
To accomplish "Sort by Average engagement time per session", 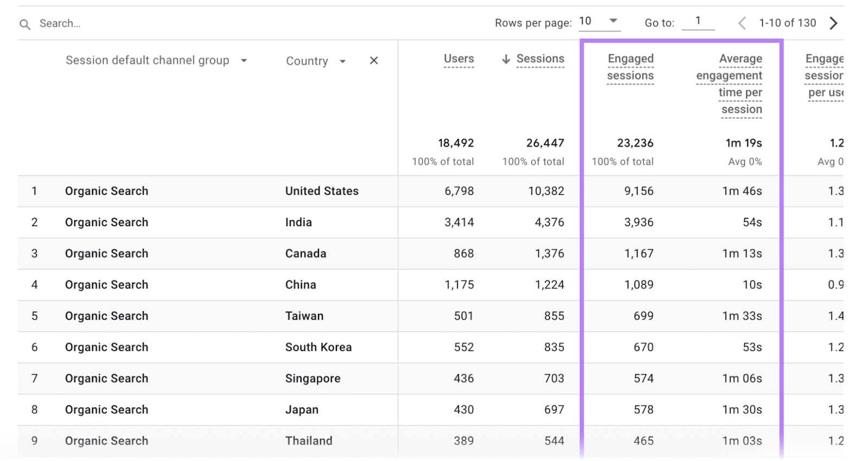I will point(730,84).
